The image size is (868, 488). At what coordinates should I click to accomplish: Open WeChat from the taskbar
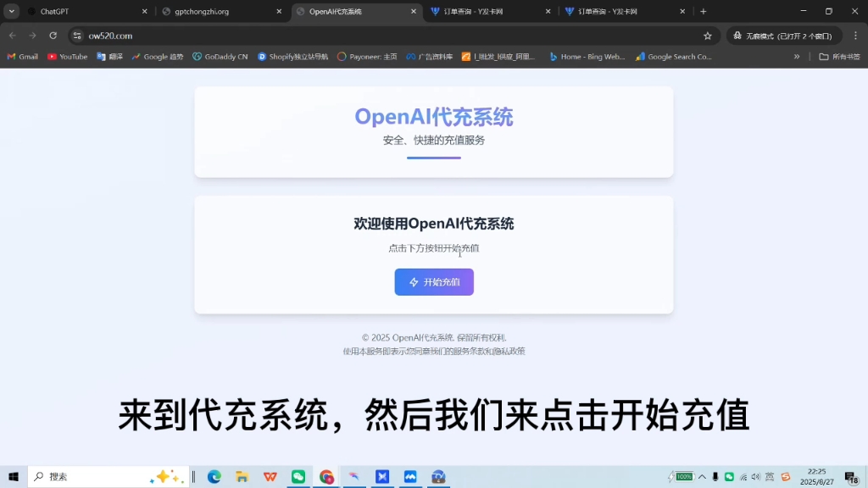click(x=298, y=476)
